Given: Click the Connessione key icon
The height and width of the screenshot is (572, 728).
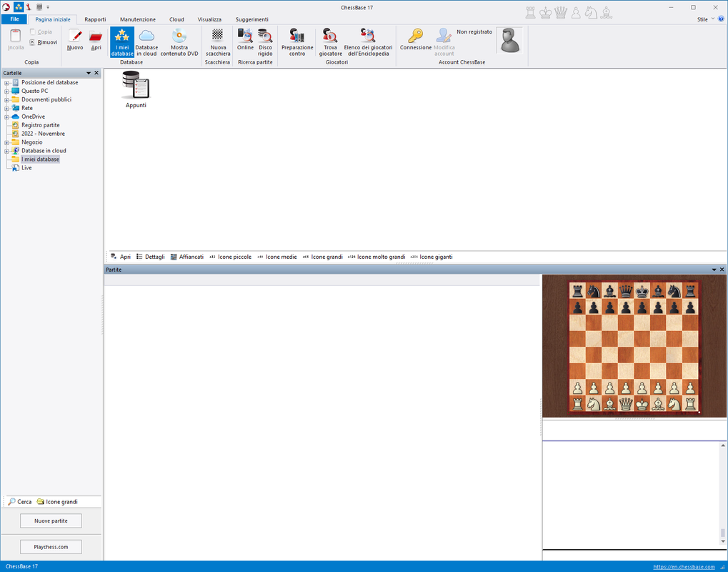Looking at the screenshot, I should click(x=416, y=39).
